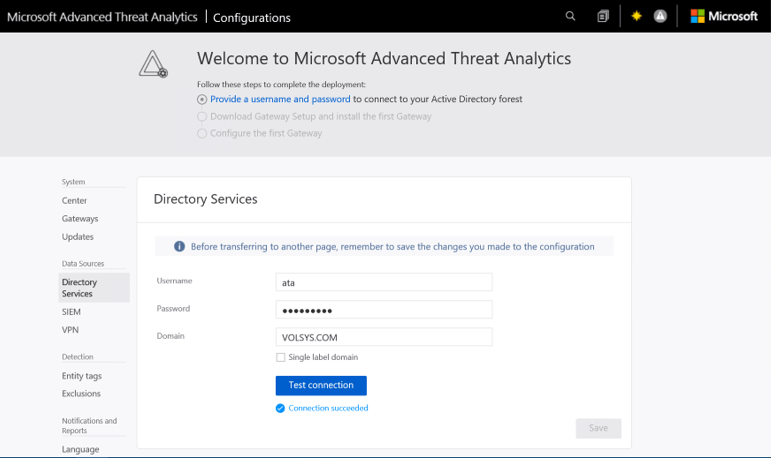Click into the Username field

[384, 282]
